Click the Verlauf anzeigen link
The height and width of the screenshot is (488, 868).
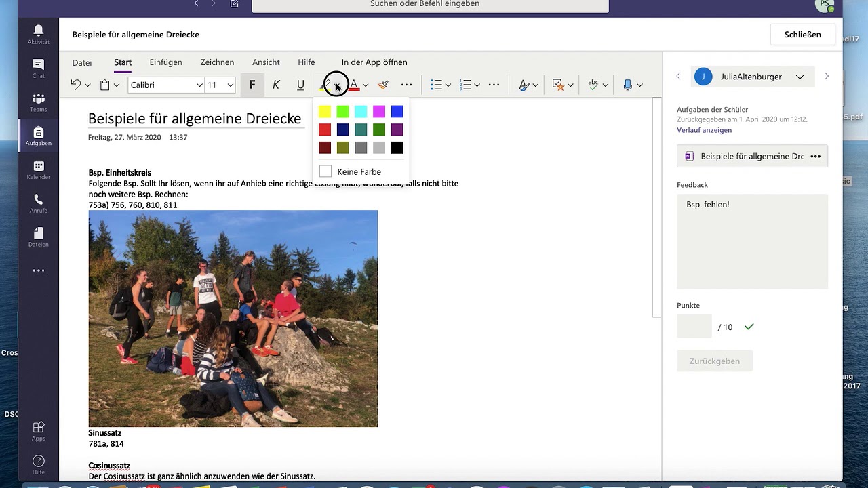pyautogui.click(x=704, y=130)
